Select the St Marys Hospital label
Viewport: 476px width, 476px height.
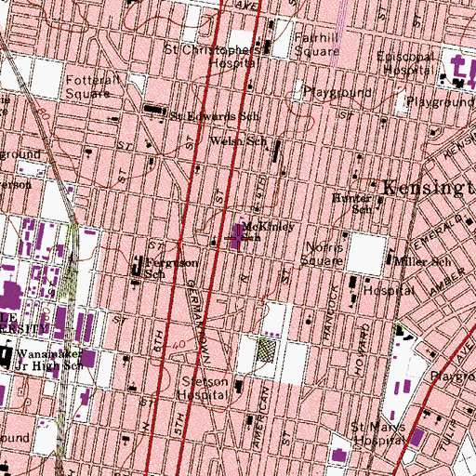tap(378, 433)
